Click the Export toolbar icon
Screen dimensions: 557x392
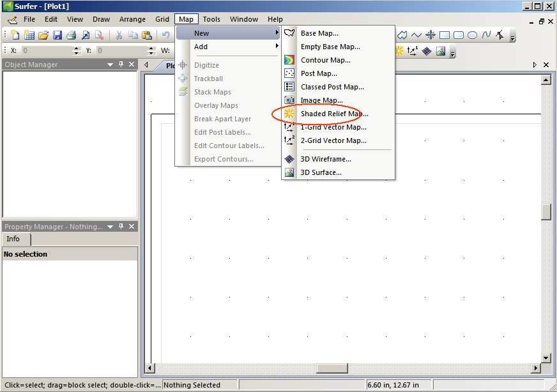tap(100, 35)
